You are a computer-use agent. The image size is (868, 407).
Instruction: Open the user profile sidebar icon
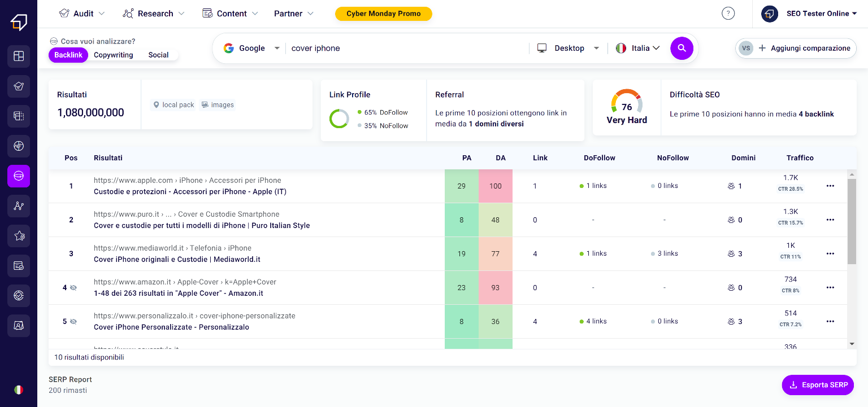pyautogui.click(x=19, y=325)
